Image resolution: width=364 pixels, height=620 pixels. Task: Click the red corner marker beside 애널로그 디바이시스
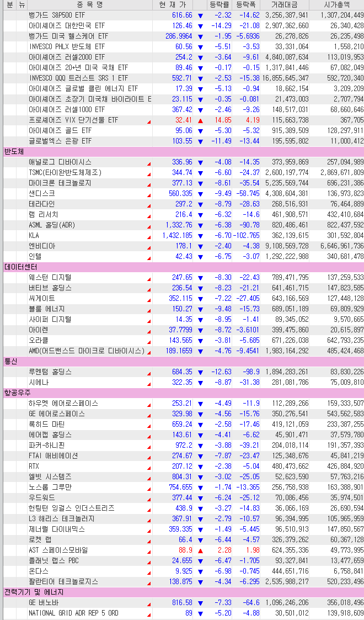click(x=149, y=164)
